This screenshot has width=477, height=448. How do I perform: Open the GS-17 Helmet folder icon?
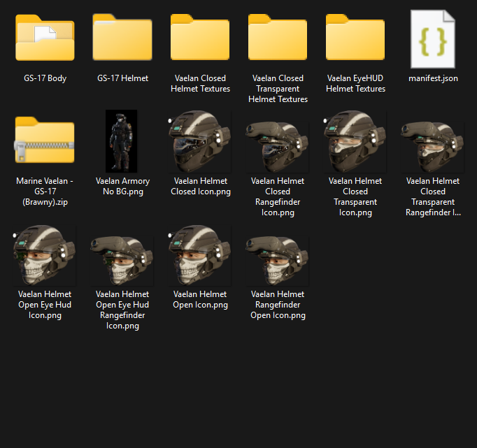[x=122, y=37]
